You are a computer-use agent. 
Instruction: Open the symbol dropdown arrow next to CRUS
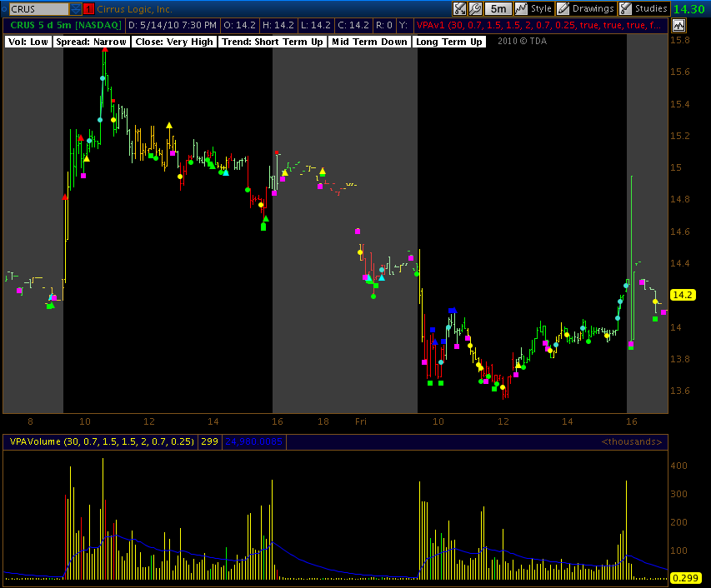(76, 8)
